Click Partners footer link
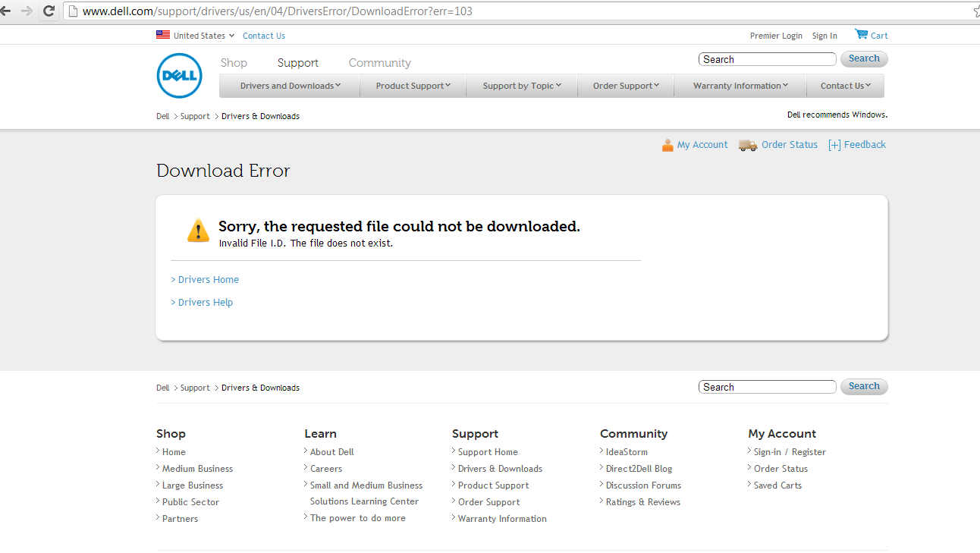This screenshot has height=553, width=980. coord(180,519)
